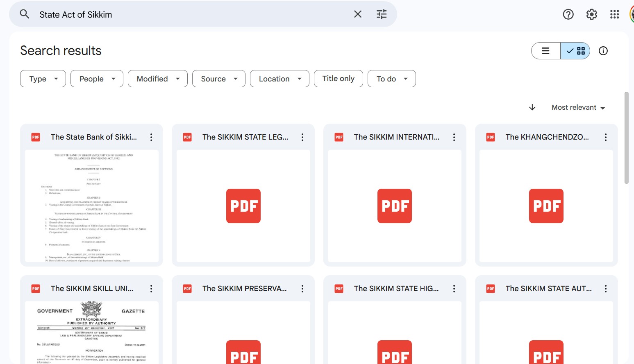Open the Settings gear
634x364 pixels.
tap(591, 14)
